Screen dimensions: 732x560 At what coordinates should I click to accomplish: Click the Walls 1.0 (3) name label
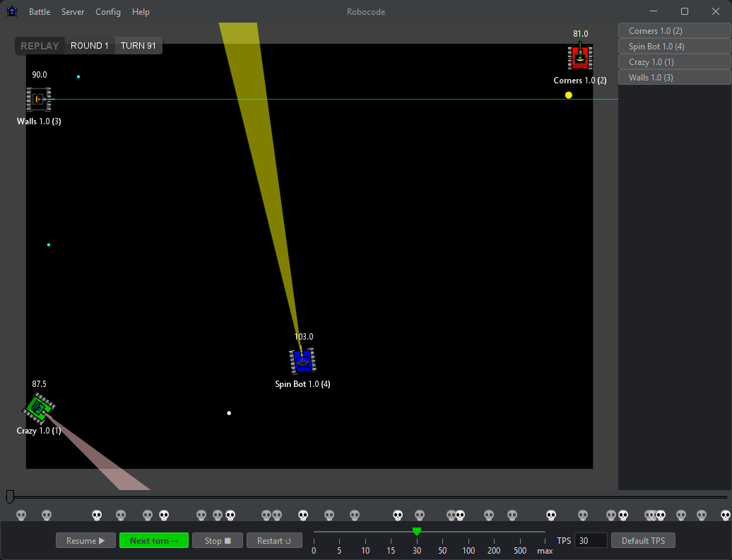coord(39,121)
